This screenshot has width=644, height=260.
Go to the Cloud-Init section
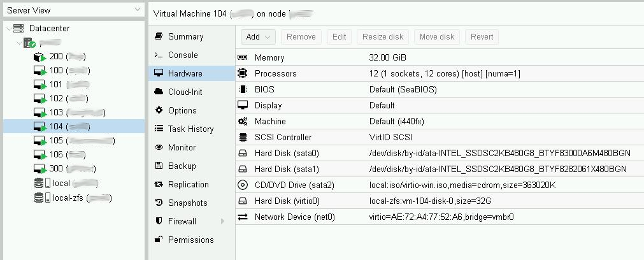pos(185,92)
